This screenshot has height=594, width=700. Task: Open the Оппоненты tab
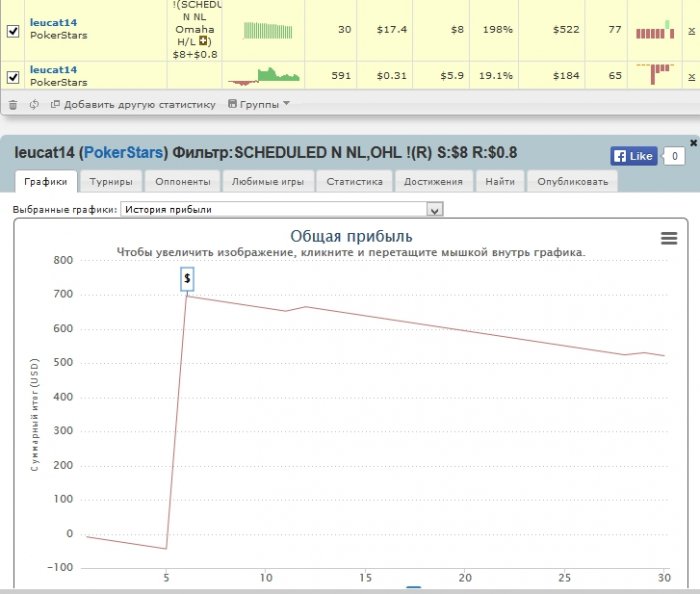183,182
